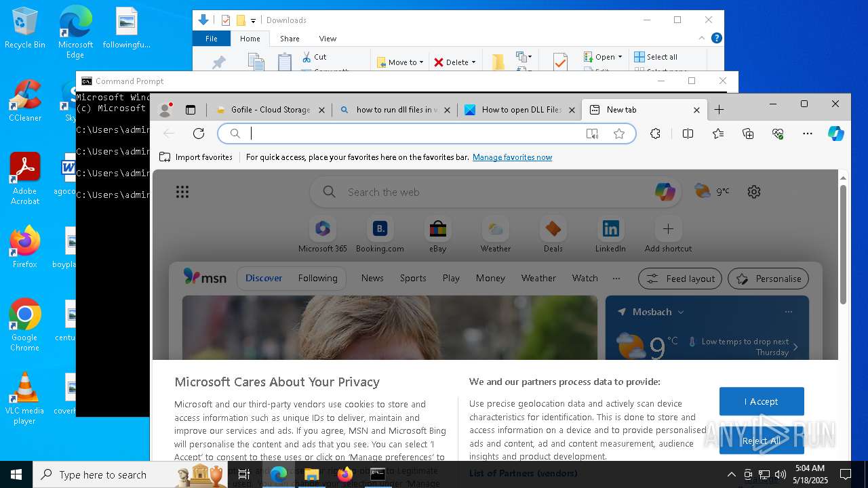The image size is (868, 488).
Task: Open Copilot icon in web search box
Action: (665, 192)
